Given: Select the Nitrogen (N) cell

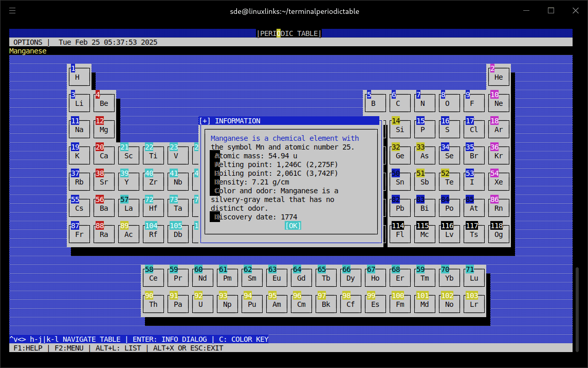Looking at the screenshot, I should [x=425, y=103].
